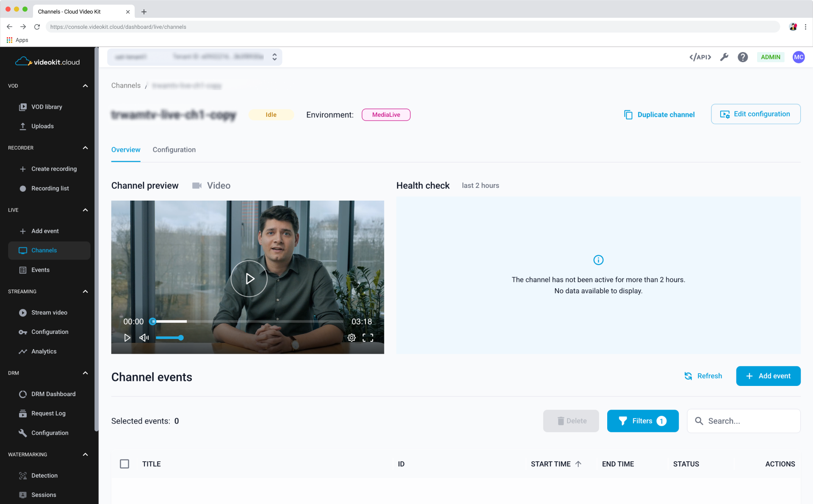The width and height of the screenshot is (813, 504).
Task: Collapse the VOD sidebar section
Action: (85, 86)
